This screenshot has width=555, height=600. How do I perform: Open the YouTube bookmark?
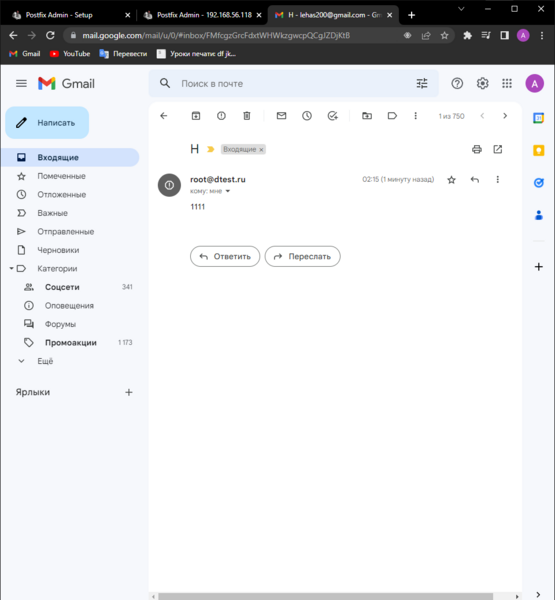point(70,54)
